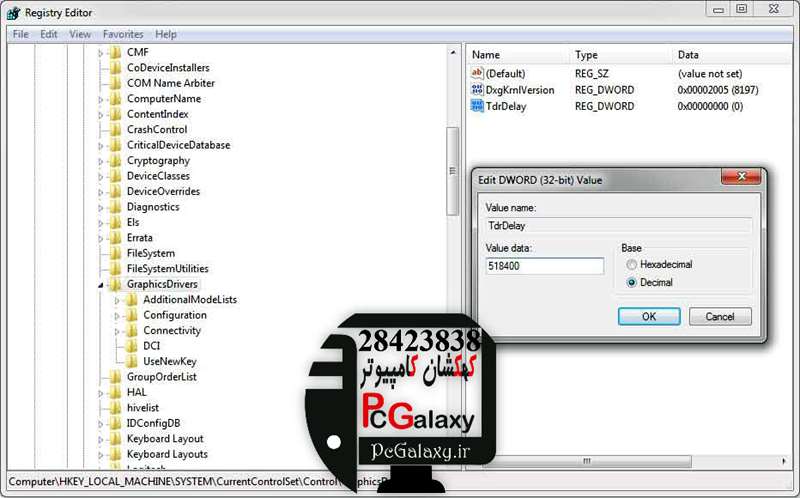The image size is (800, 498).
Task: Click the Registry Editor title bar icon
Action: pyautogui.click(x=14, y=13)
